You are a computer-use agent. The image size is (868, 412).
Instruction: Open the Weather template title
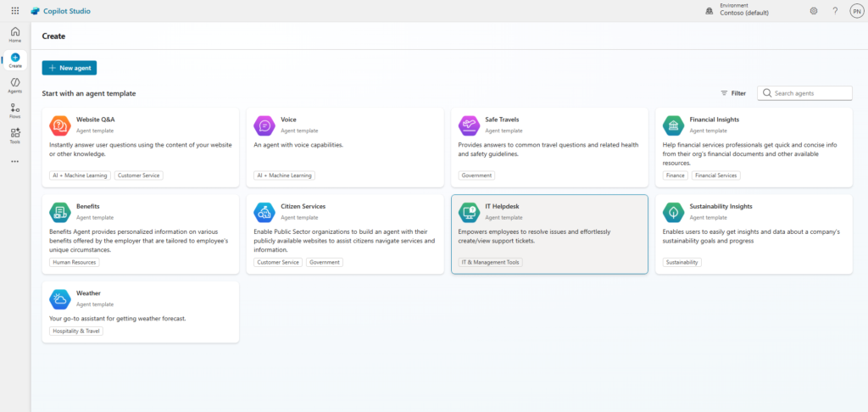point(88,293)
